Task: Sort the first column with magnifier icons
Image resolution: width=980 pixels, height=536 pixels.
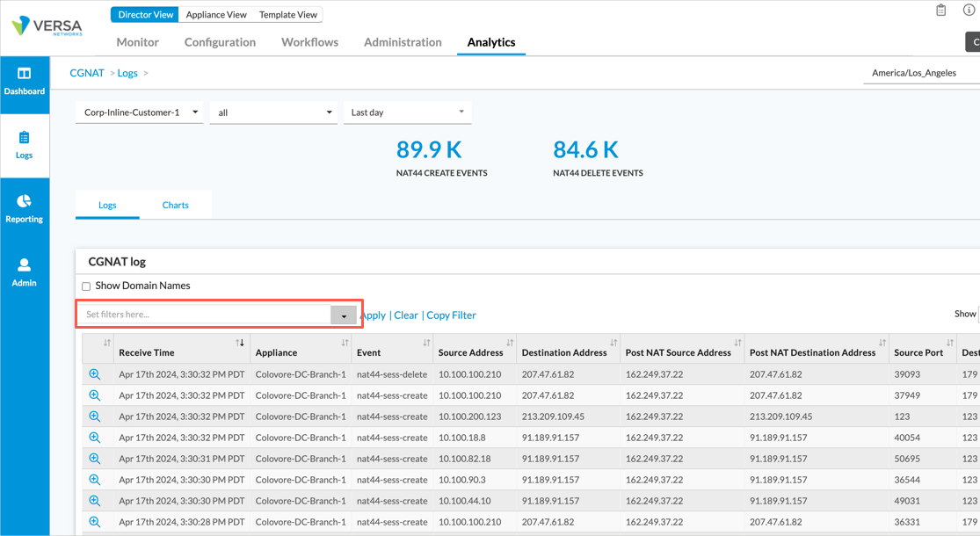Action: 107,343
